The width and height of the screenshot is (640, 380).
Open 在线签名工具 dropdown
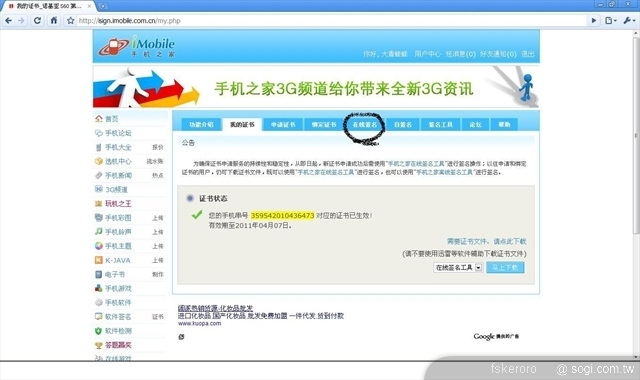458,268
